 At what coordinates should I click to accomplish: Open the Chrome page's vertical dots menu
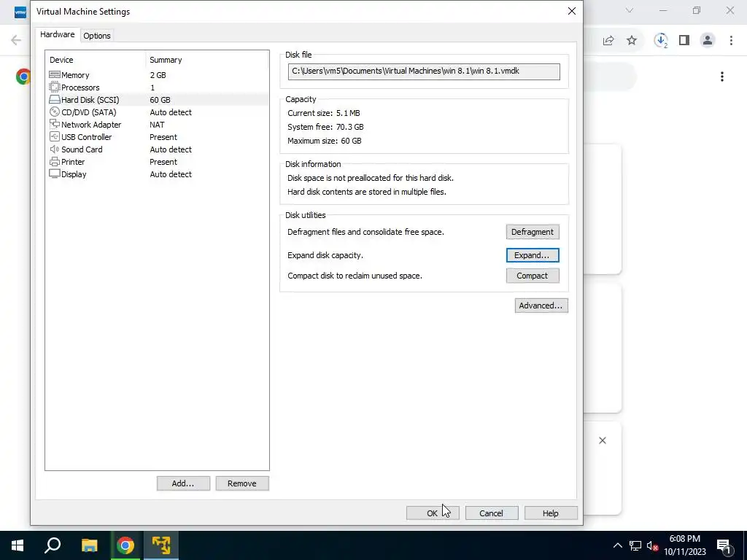pyautogui.click(x=722, y=77)
